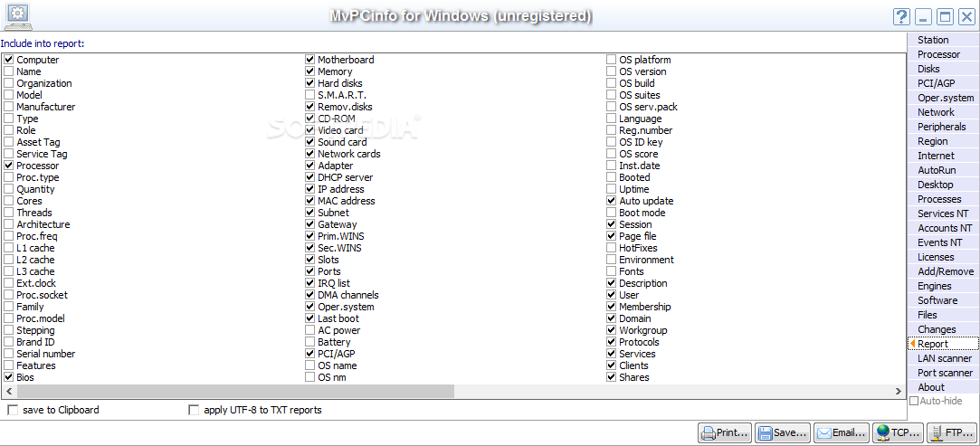Switch to Port scanner tab
The width and height of the screenshot is (980, 446).
click(943, 373)
